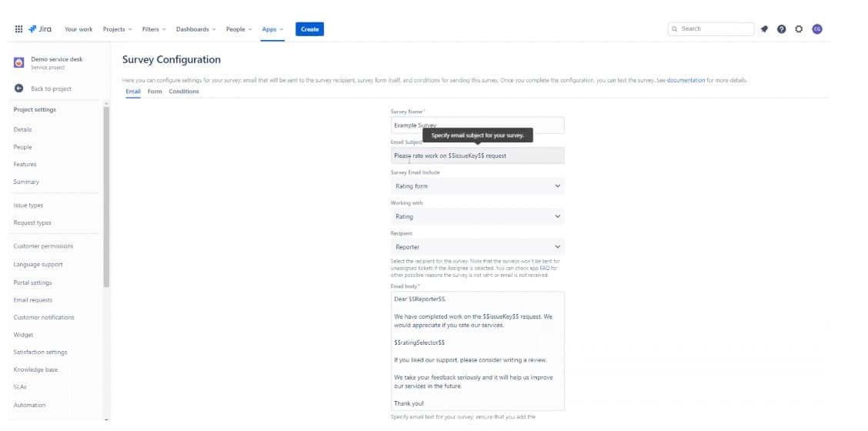Click the sidebar vertical scrollbar
Image resolution: width=868 pixels, height=431 pixels.
pos(106,197)
